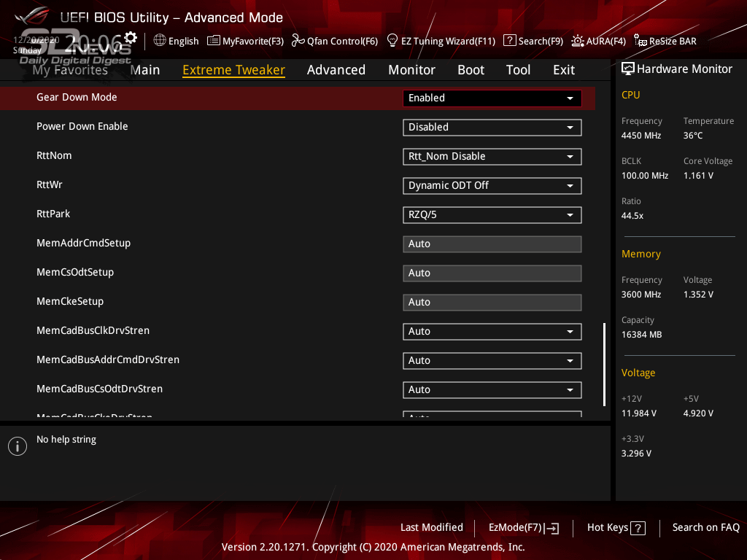Open AURA lighting icon

pyautogui.click(x=578, y=41)
